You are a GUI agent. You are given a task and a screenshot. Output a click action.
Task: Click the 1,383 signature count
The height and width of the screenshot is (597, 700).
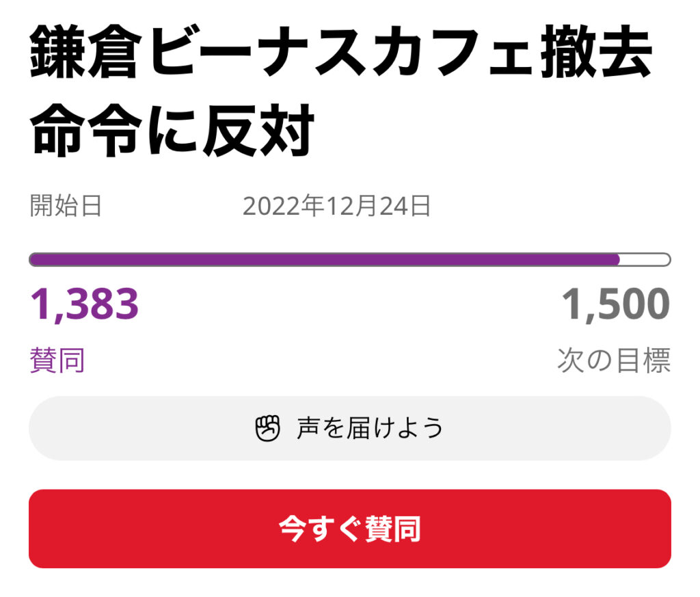coord(84,304)
